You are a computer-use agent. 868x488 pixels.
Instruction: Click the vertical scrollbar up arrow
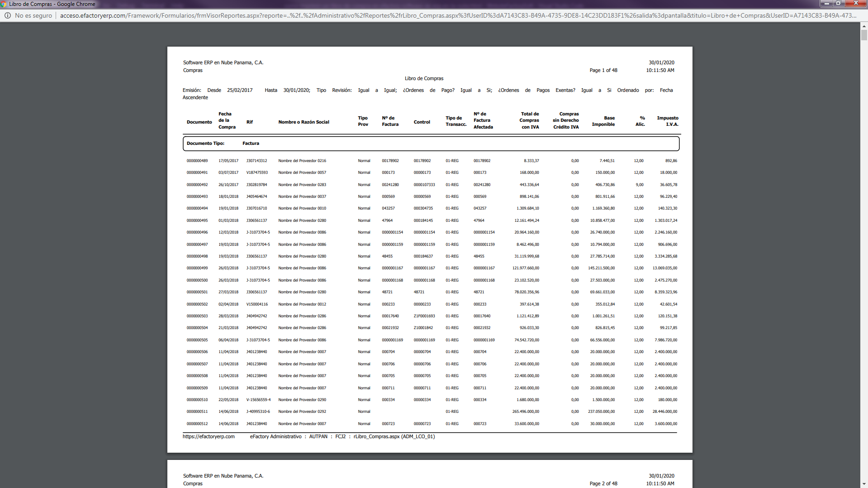tap(864, 26)
